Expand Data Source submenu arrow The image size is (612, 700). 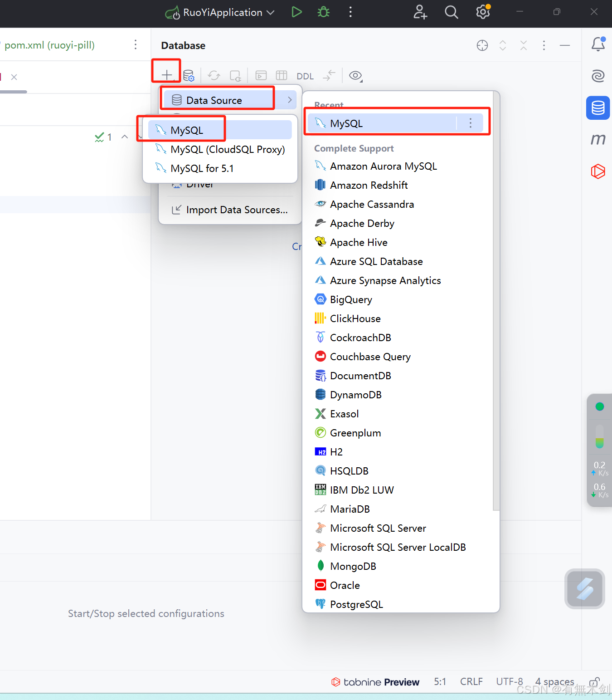coord(290,100)
